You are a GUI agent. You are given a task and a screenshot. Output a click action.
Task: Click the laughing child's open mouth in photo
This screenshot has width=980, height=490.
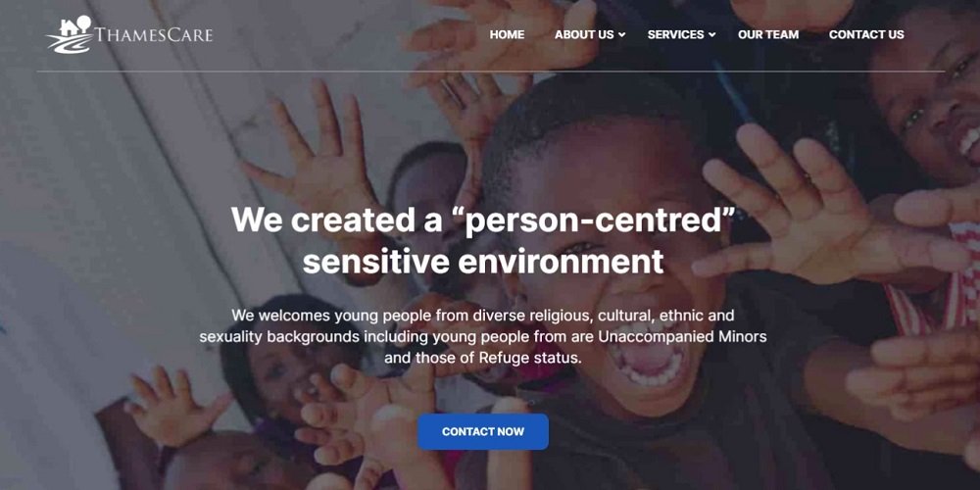tap(648, 357)
